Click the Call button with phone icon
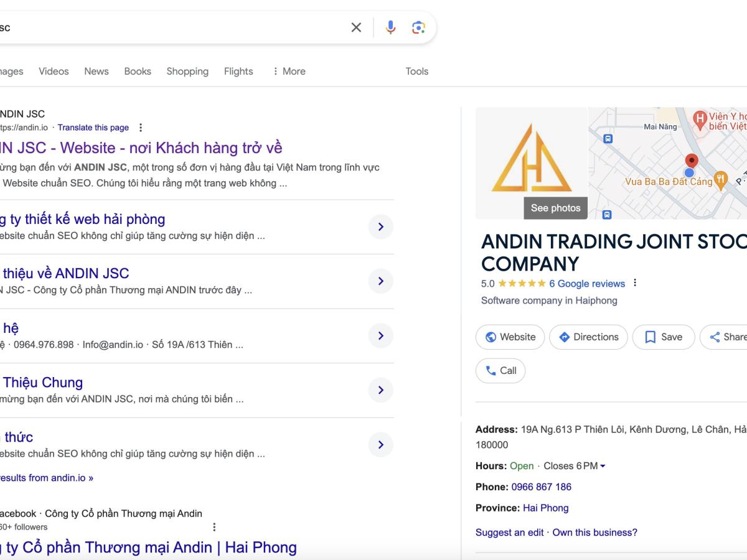 (500, 371)
